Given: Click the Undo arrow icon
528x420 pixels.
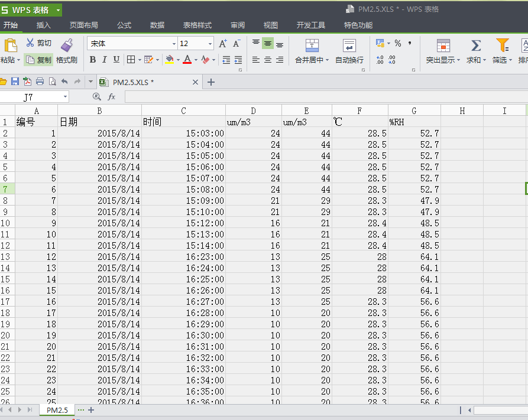Looking at the screenshot, I should [64, 82].
